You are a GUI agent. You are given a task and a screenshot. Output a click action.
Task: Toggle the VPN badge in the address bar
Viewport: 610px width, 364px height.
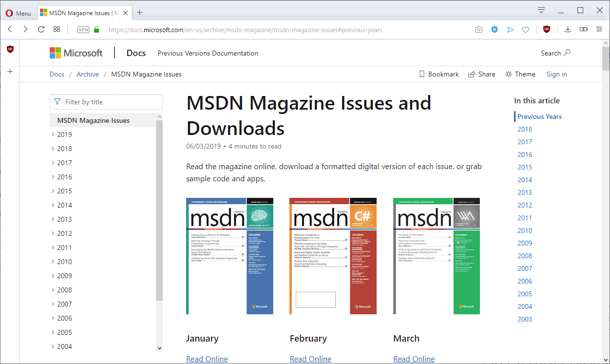(83, 29)
